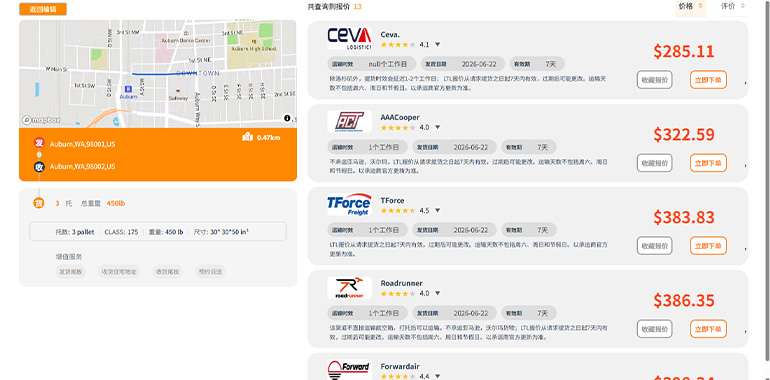Click the TForce carrier name

392,200
